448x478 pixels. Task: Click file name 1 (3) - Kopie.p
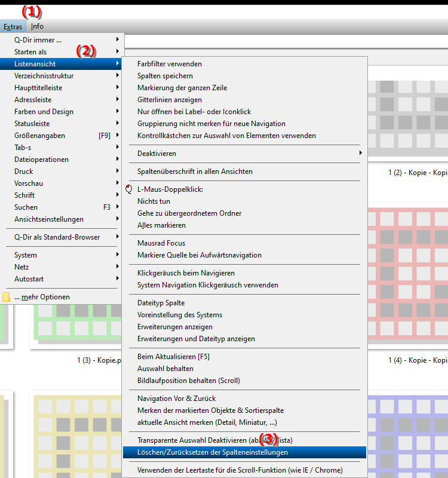click(99, 360)
